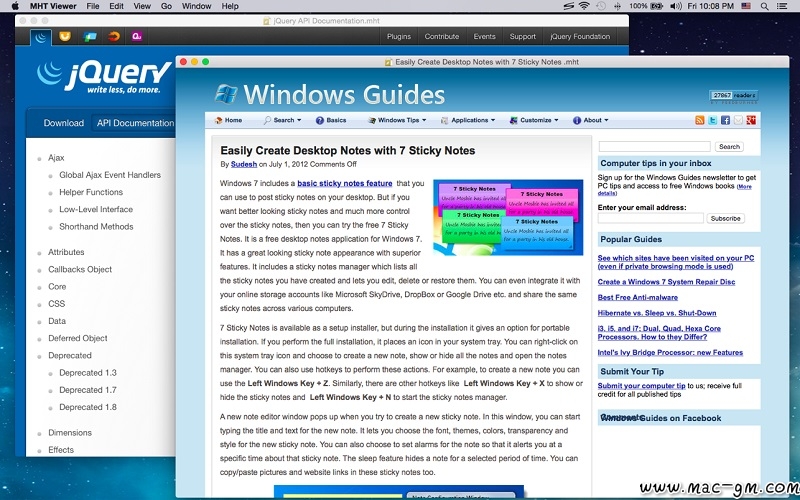Click the Windows Guides logo flag

pyautogui.click(x=226, y=94)
